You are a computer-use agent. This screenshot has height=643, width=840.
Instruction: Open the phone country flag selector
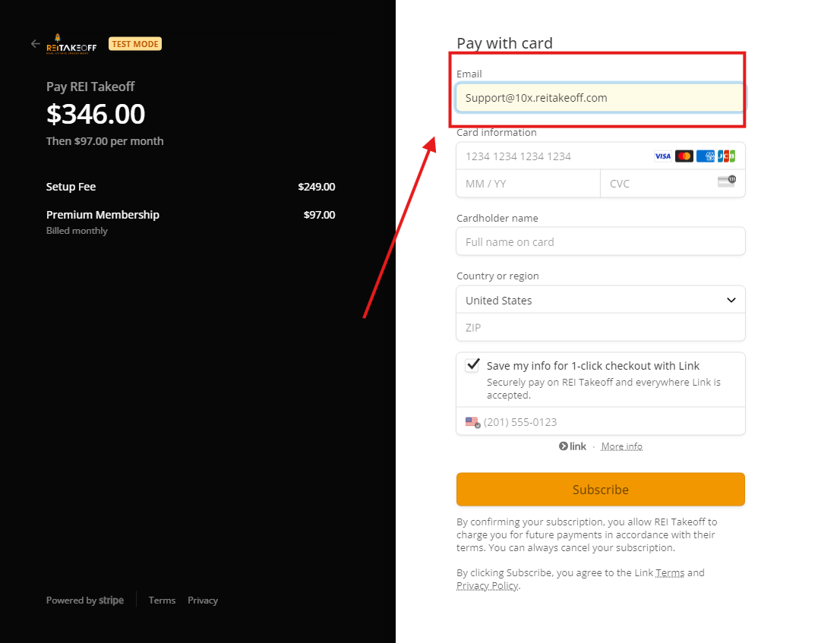pos(472,422)
